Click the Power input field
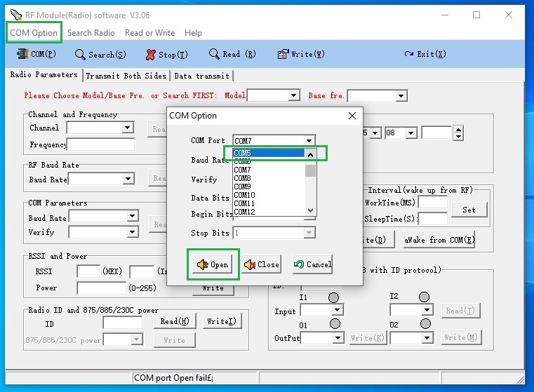The width and height of the screenshot is (534, 392). [x=102, y=288]
